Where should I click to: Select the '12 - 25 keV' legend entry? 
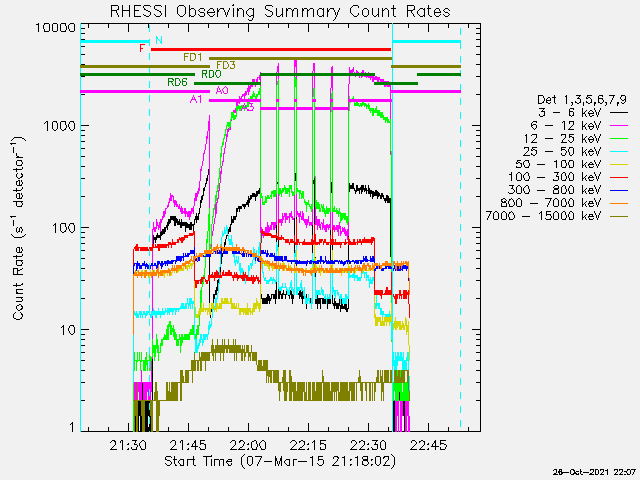[576, 138]
